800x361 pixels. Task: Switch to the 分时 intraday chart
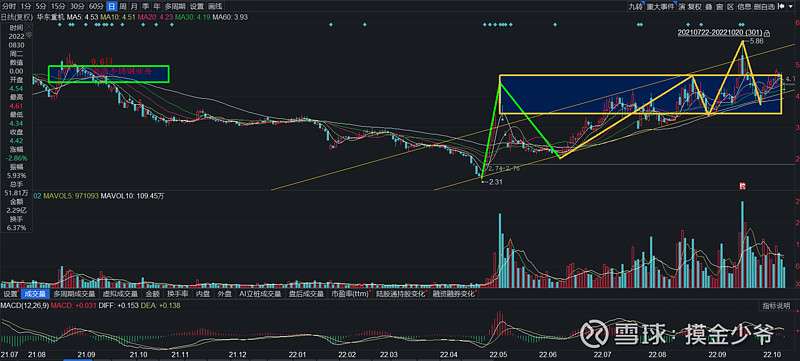[9, 7]
